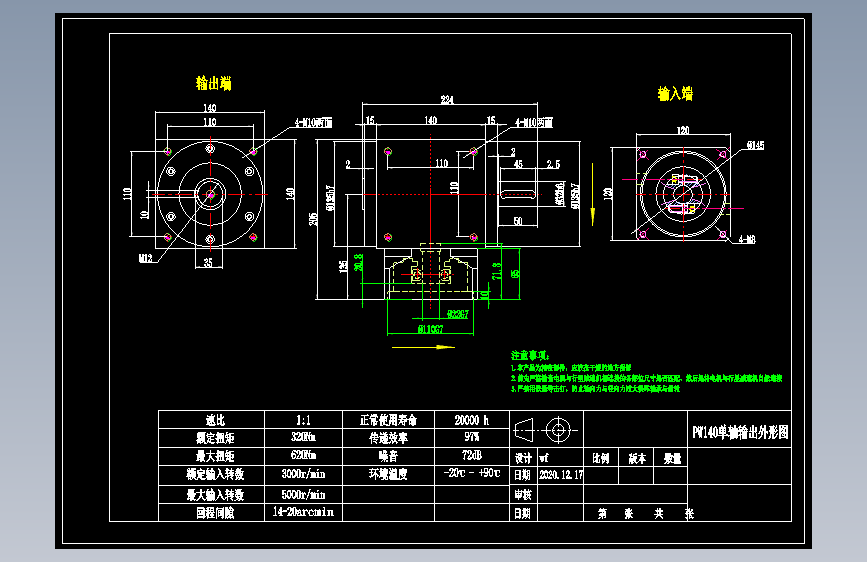The height and width of the screenshot is (562, 867).
Task: Click the 305 height dimension
Action: tap(314, 219)
